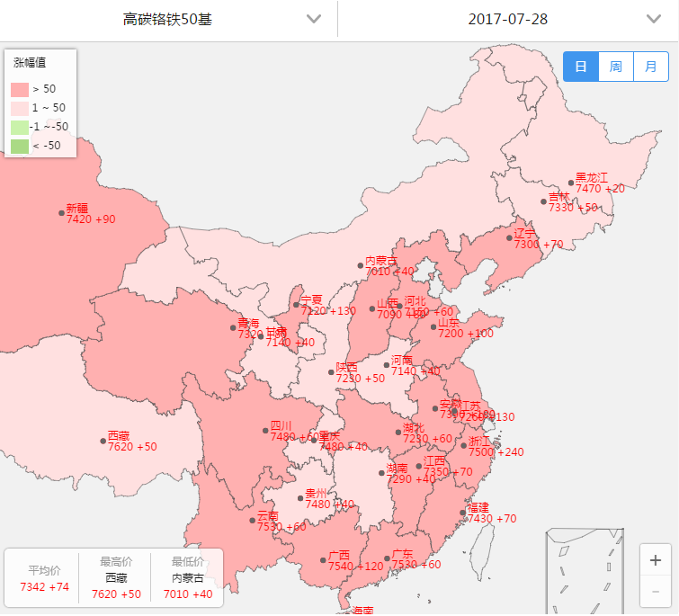The image size is (679, 616).
Task: Open the South China Sea inset map
Action: [x=585, y=571]
